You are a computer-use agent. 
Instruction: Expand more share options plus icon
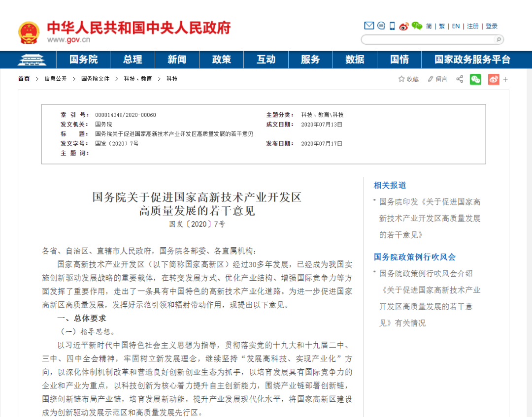tap(505, 80)
